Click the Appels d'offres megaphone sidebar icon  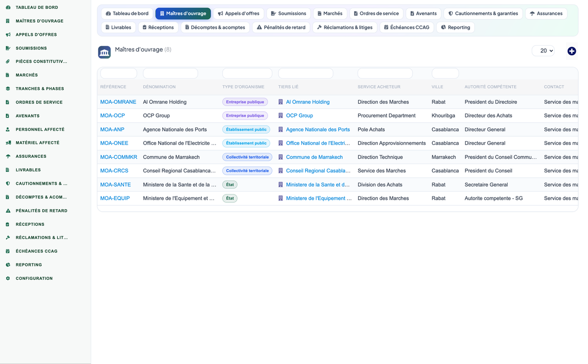click(x=8, y=35)
